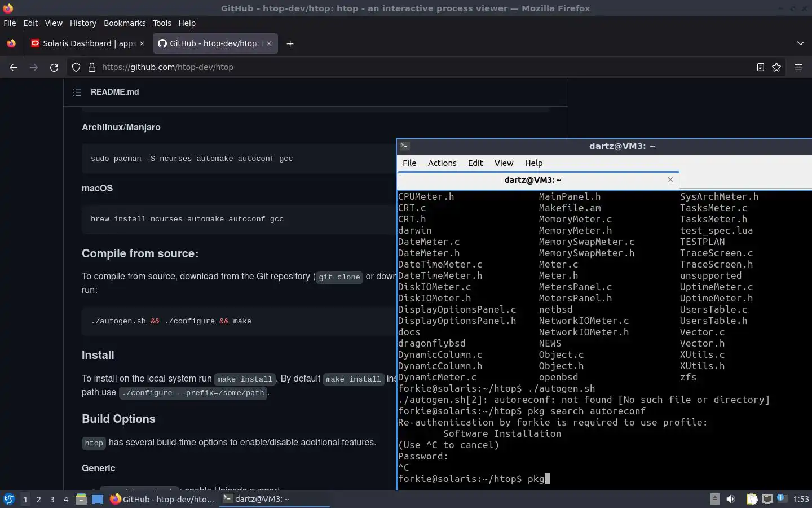
Task: Click the Firefox forward arrow
Action: 34,67
